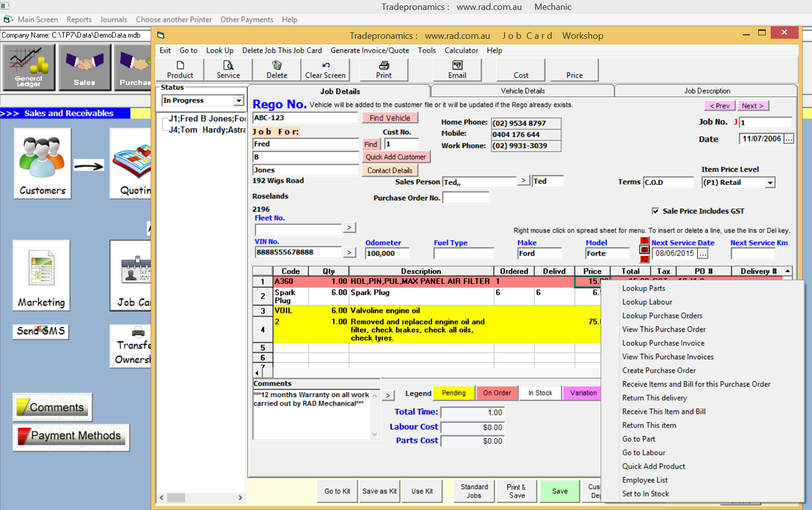Click the Odometer input field
812x510 pixels.
click(387, 253)
